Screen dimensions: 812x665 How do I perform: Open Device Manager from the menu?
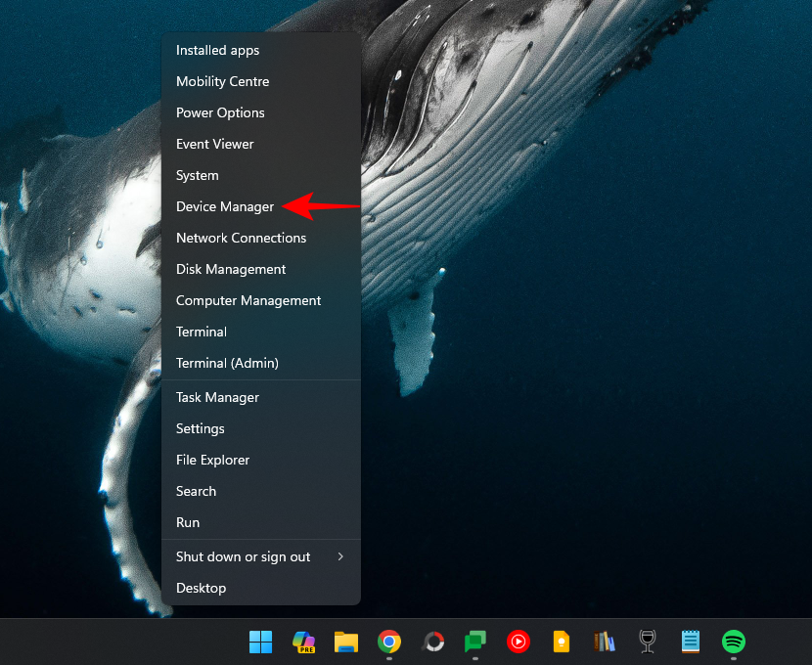[x=224, y=206]
